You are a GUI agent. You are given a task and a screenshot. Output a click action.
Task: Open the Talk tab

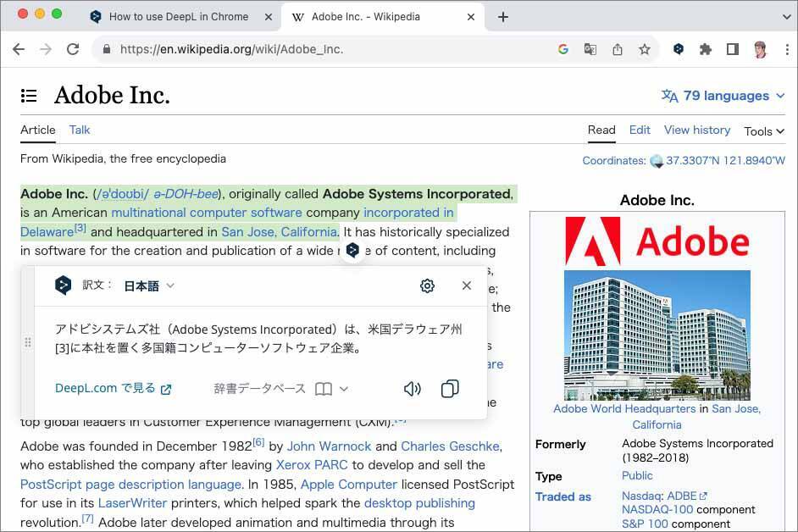click(80, 130)
